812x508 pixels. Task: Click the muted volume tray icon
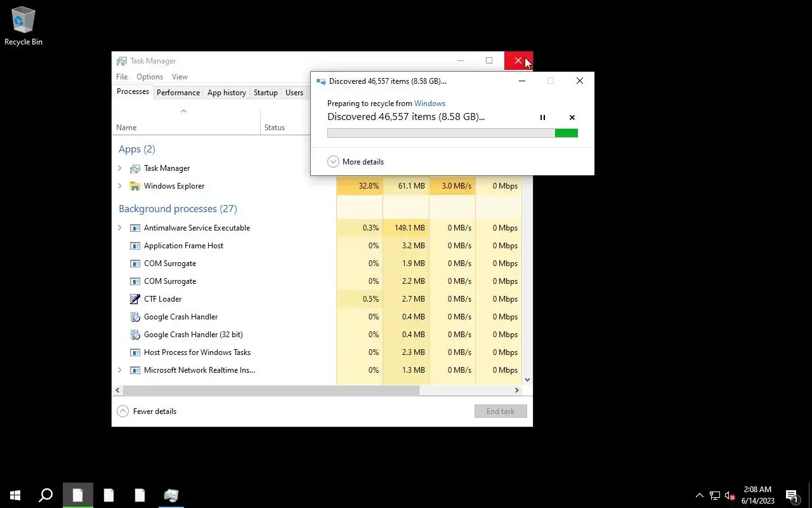click(730, 495)
